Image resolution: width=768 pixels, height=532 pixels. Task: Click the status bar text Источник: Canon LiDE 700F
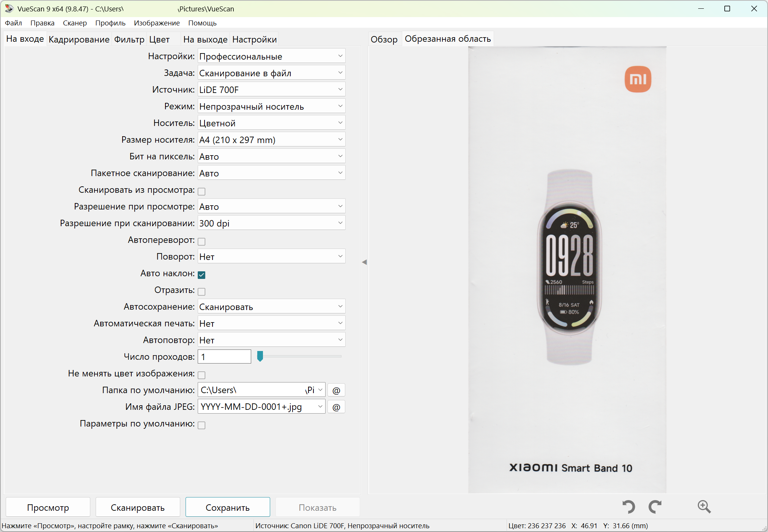click(342, 526)
